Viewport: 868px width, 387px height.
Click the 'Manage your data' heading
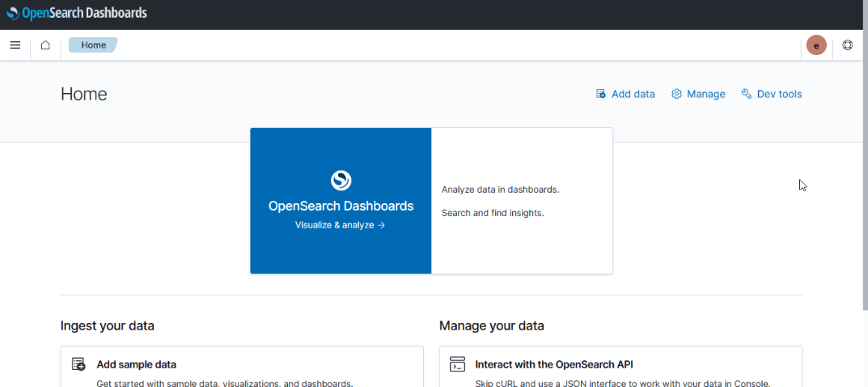coord(492,325)
